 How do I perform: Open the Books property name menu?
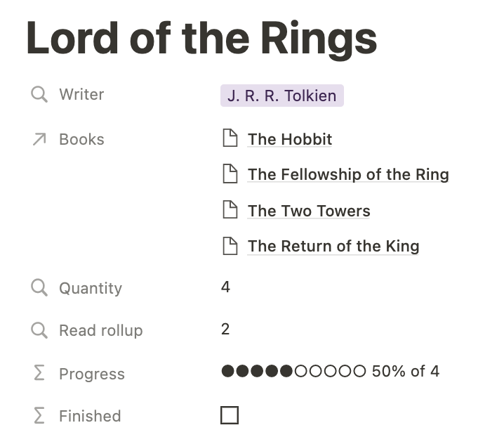(81, 139)
